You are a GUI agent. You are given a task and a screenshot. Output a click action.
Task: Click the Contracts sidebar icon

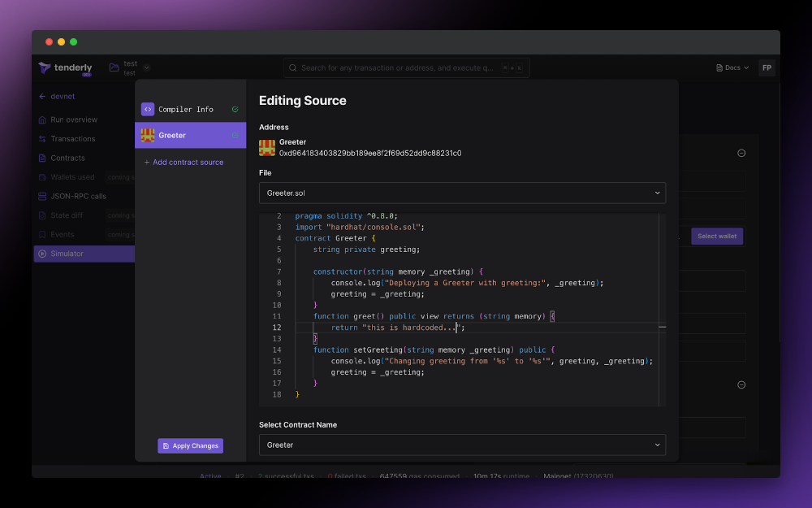41,158
